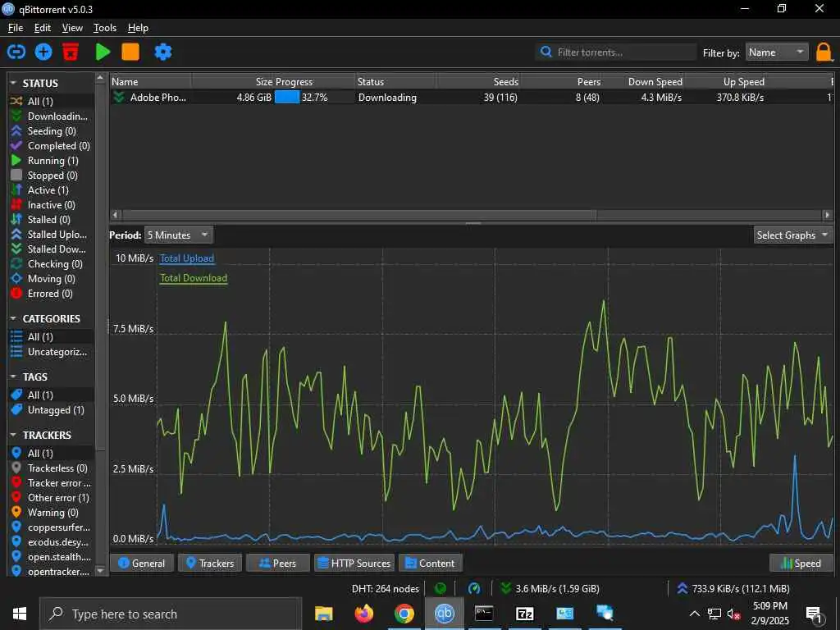Select the Stalled Downloading status filter
Image resolution: width=840 pixels, height=630 pixels.
pyautogui.click(x=52, y=249)
